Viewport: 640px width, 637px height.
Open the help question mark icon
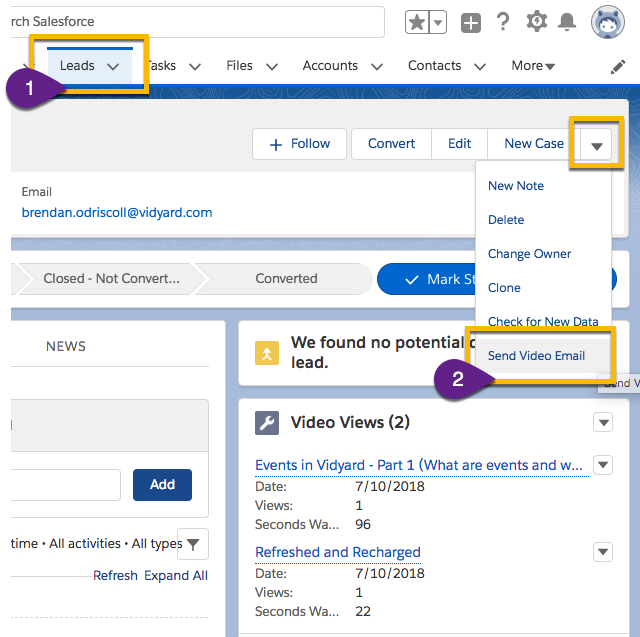[503, 22]
